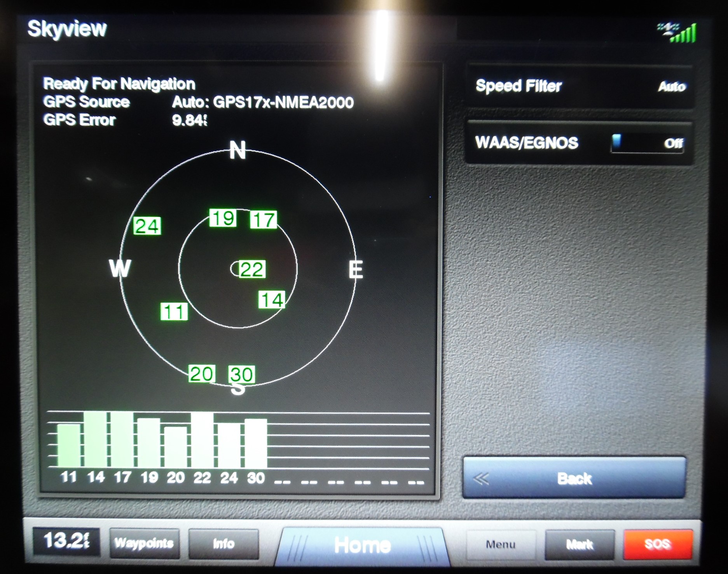The height and width of the screenshot is (574, 728).
Task: Click the signal bar for satellite 22
Action: tap(202, 440)
